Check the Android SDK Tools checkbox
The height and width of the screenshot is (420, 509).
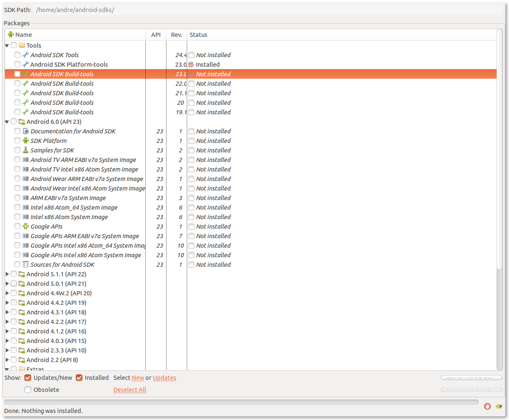17,55
